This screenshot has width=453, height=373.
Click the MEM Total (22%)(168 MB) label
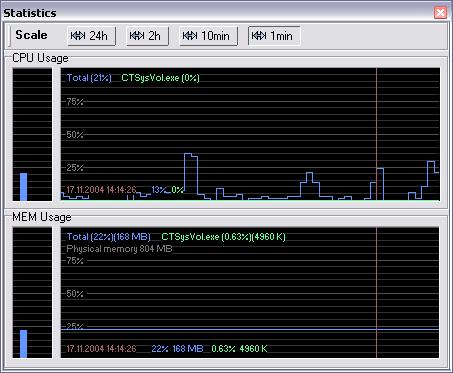coord(109,237)
